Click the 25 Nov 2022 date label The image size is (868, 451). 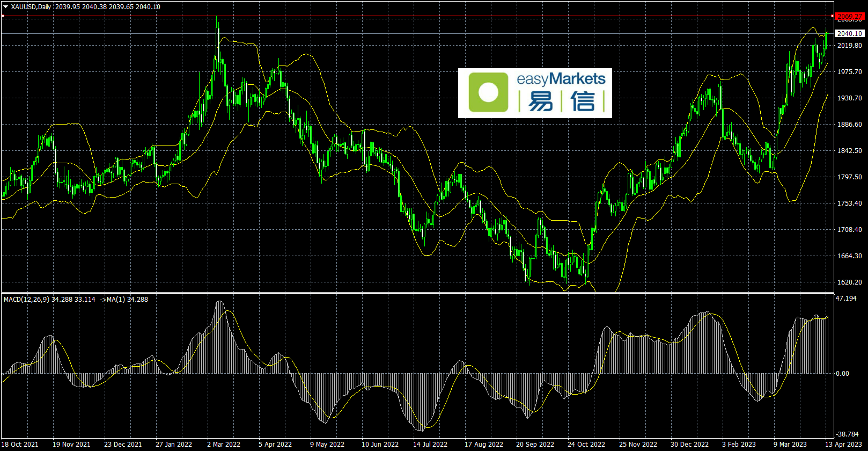tap(638, 445)
